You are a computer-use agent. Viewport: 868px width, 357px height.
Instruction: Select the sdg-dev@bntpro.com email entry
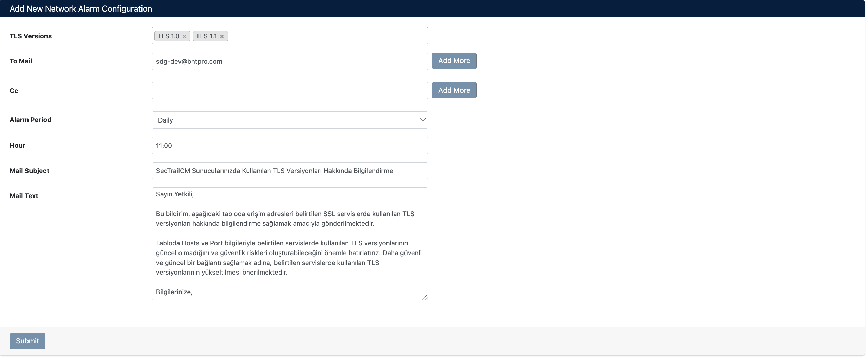[x=189, y=61]
